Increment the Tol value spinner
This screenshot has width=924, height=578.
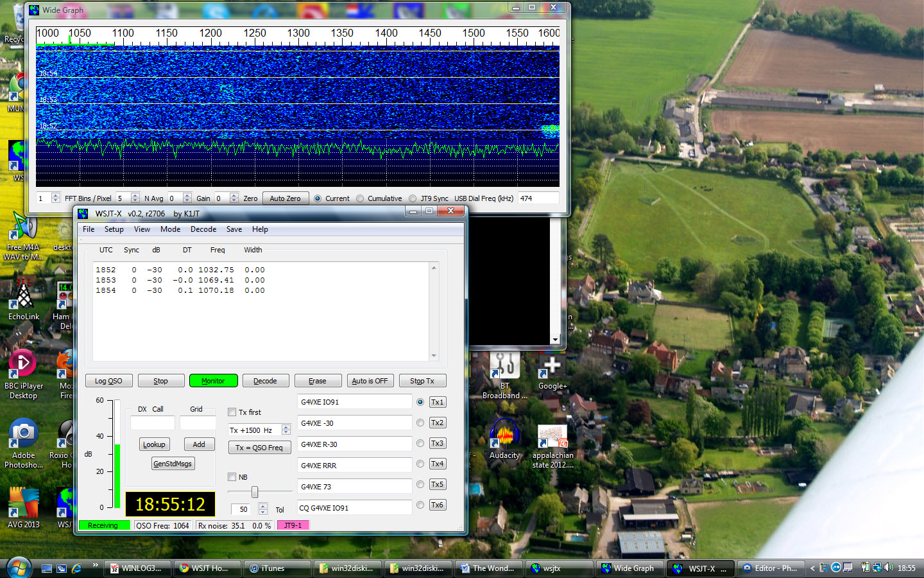263,506
